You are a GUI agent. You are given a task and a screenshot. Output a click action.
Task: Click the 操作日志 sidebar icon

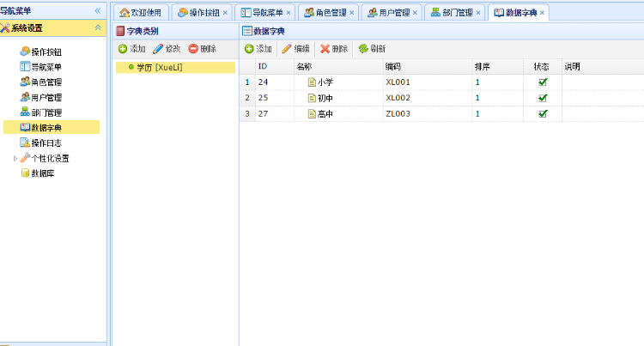coord(25,143)
